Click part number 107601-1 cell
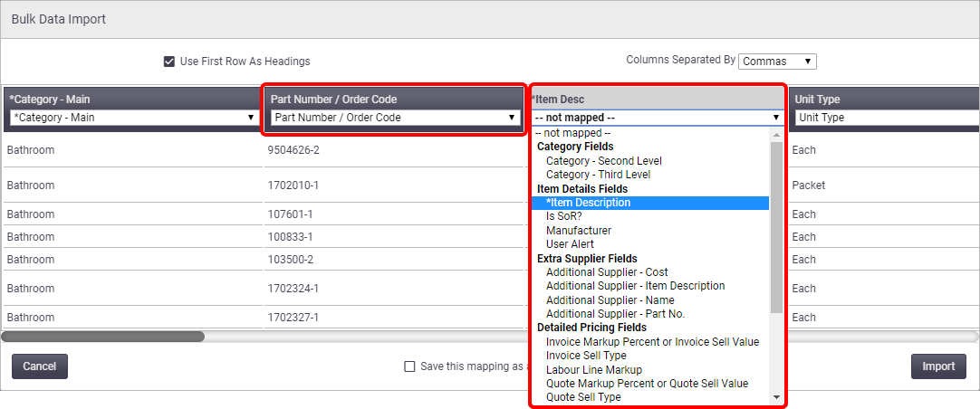 pos(392,214)
